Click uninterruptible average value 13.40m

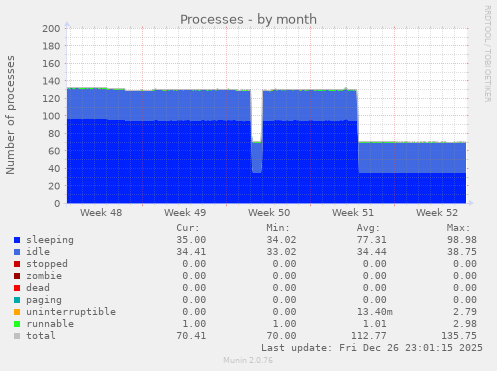(x=374, y=312)
